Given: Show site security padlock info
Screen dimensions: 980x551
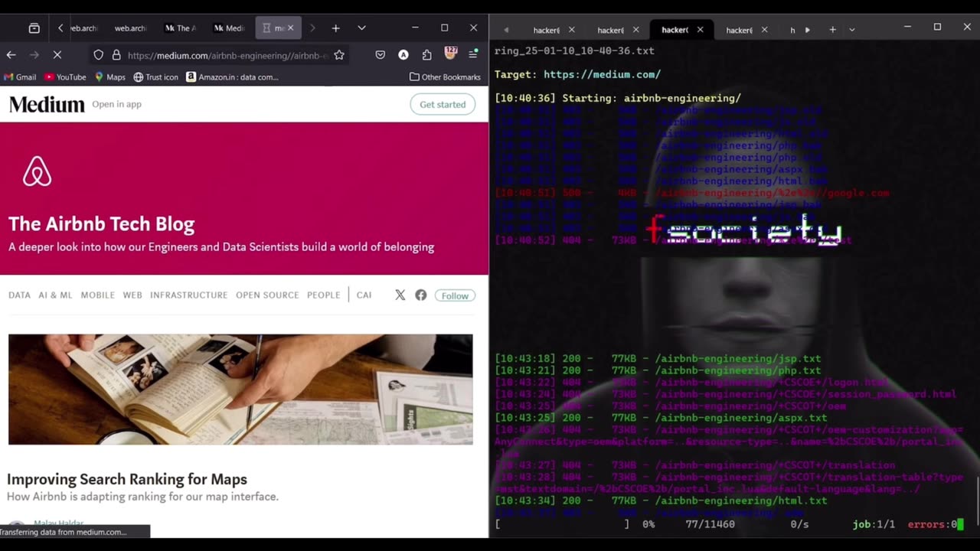Looking at the screenshot, I should [x=116, y=55].
